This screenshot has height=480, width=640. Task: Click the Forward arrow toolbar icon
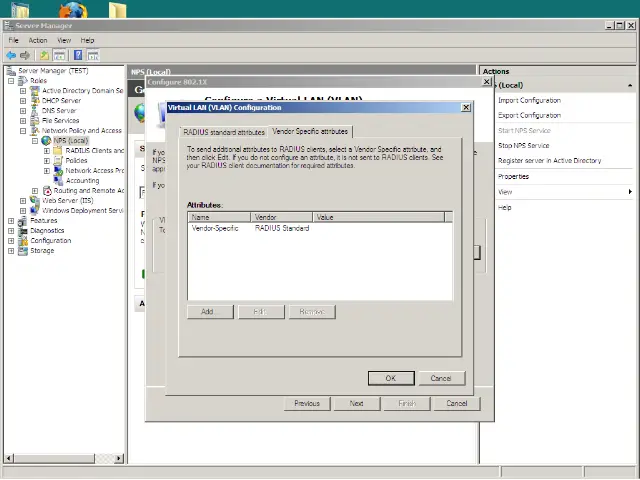pyautogui.click(x=25, y=55)
